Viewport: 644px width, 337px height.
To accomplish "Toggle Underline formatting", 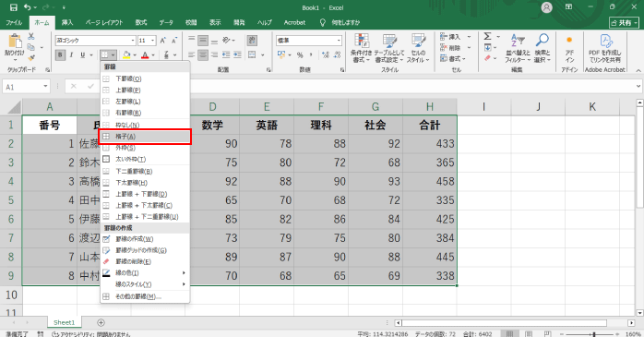I will (x=82, y=54).
